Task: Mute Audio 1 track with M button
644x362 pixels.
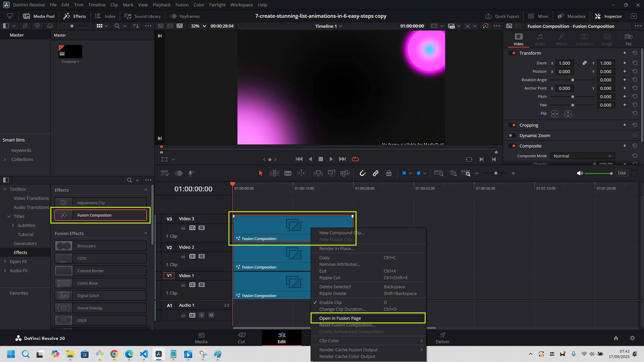Action: [211, 315]
